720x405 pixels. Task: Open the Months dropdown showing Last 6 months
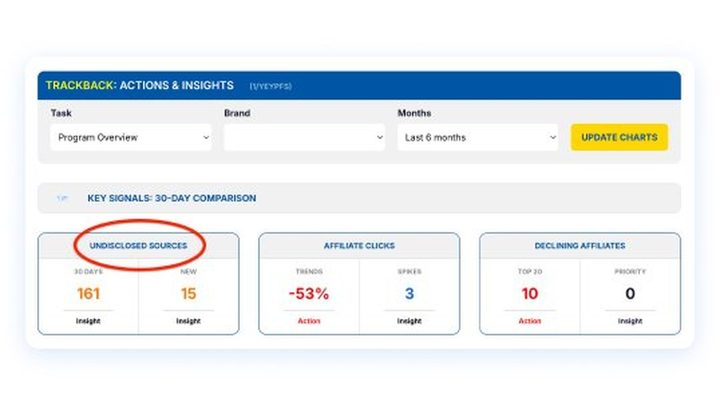[478, 137]
